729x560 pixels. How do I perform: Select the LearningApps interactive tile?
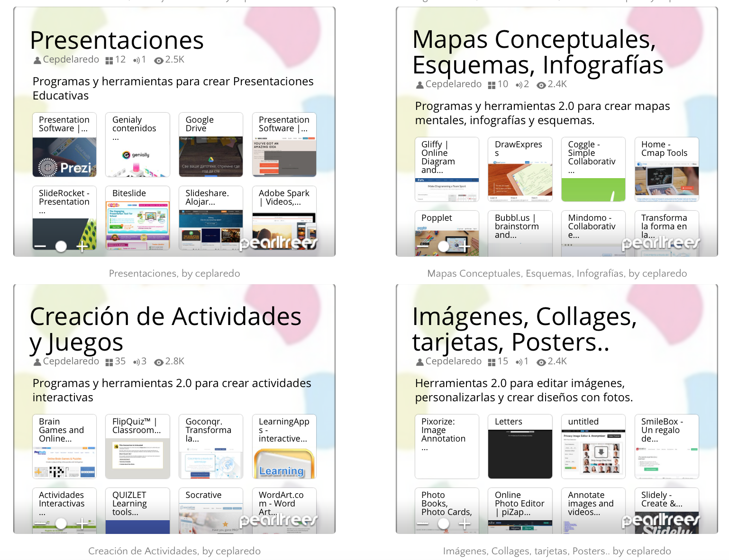click(x=284, y=446)
